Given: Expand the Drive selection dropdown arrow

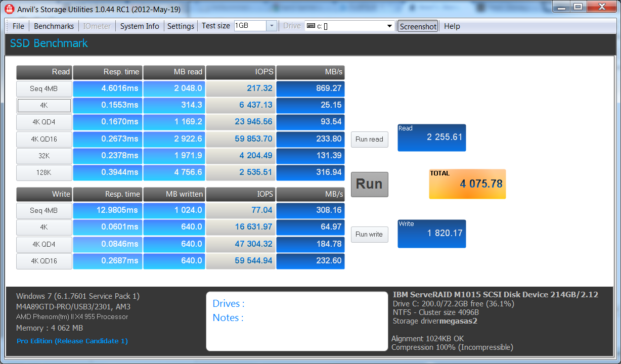Looking at the screenshot, I should 389,26.
